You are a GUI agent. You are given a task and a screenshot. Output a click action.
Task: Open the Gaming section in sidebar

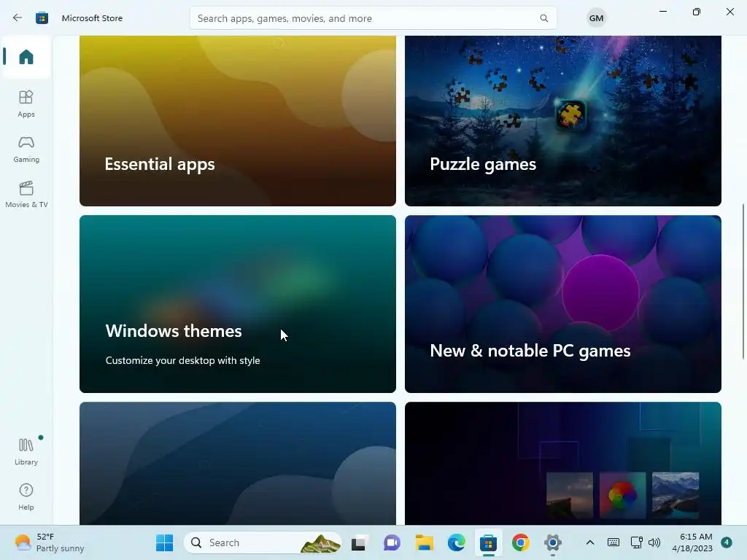pyautogui.click(x=26, y=149)
